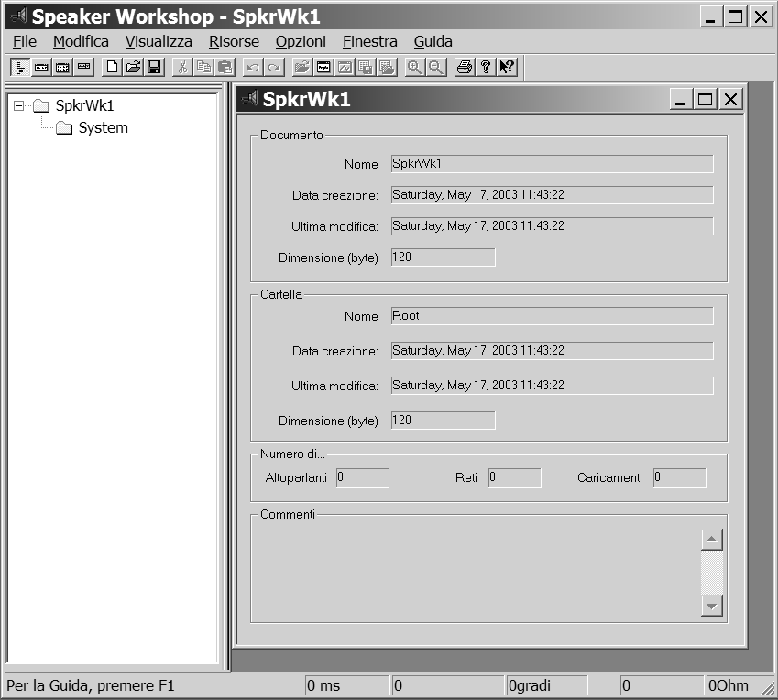This screenshot has width=778, height=700.
Task: Click Documento Data creazione field
Action: [x=552, y=195]
